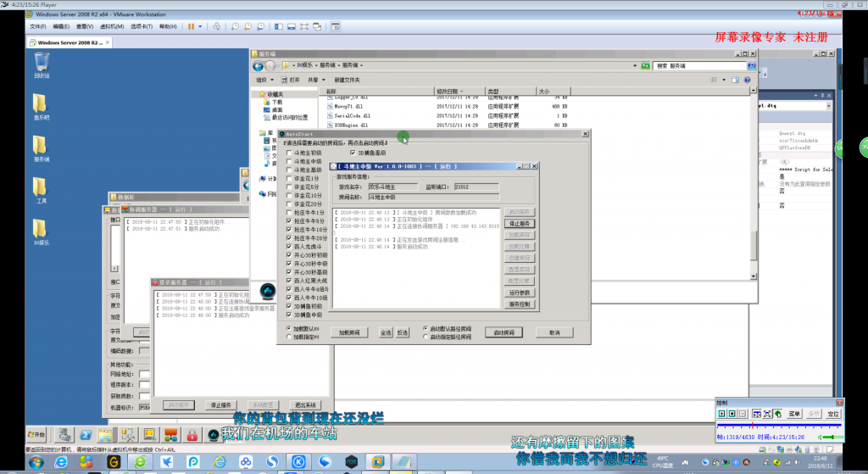Screen dimensions: 868x474
Task: Click the stop button in the 控制 panel
Action: pos(732,414)
